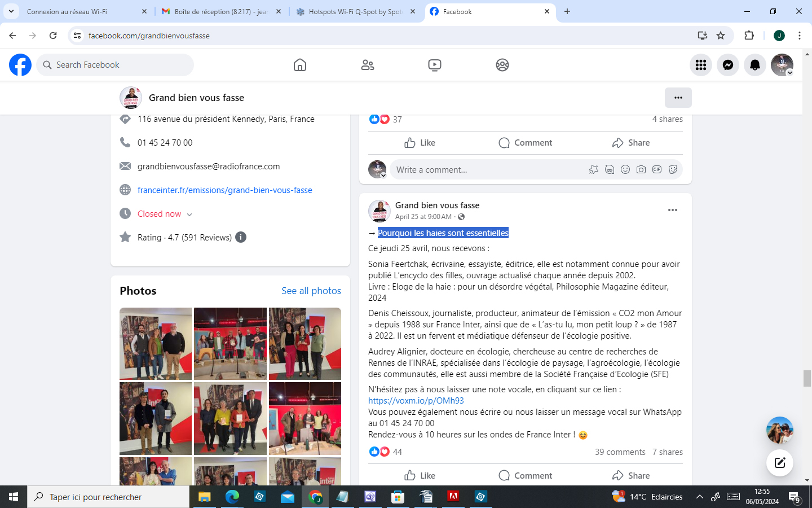Viewport: 812px width, 508px height.
Task: Open Adobe Acrobat from taskbar
Action: [x=453, y=497]
